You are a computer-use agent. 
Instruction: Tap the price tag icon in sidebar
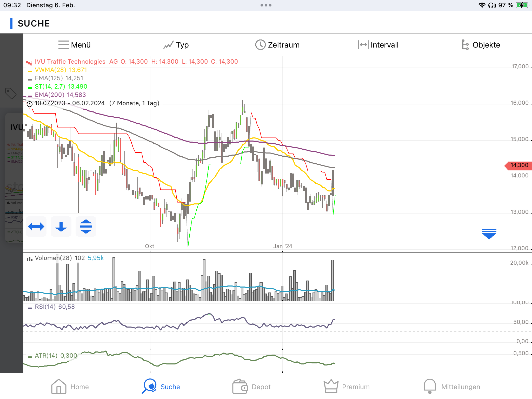tap(11, 93)
